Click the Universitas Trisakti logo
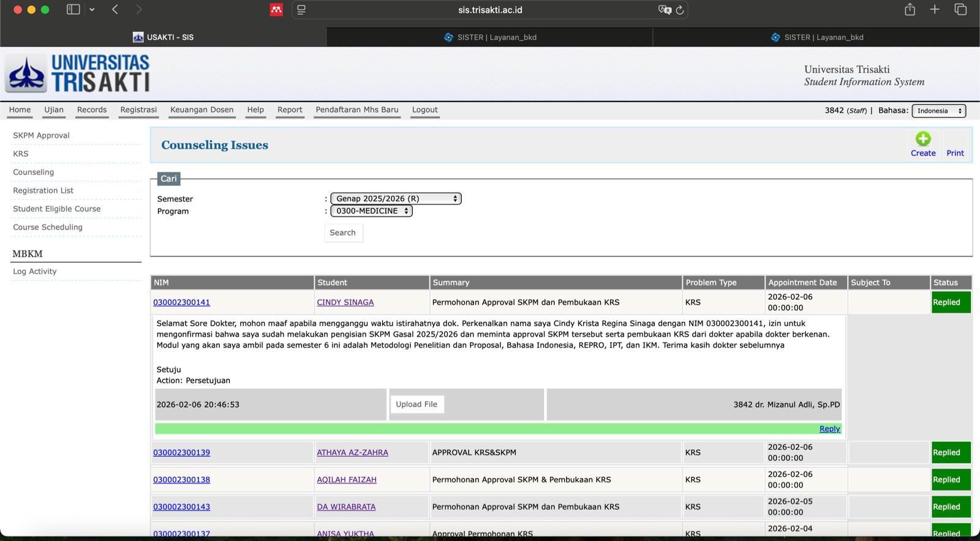Screen dimensions: 980x541 tap(77, 73)
